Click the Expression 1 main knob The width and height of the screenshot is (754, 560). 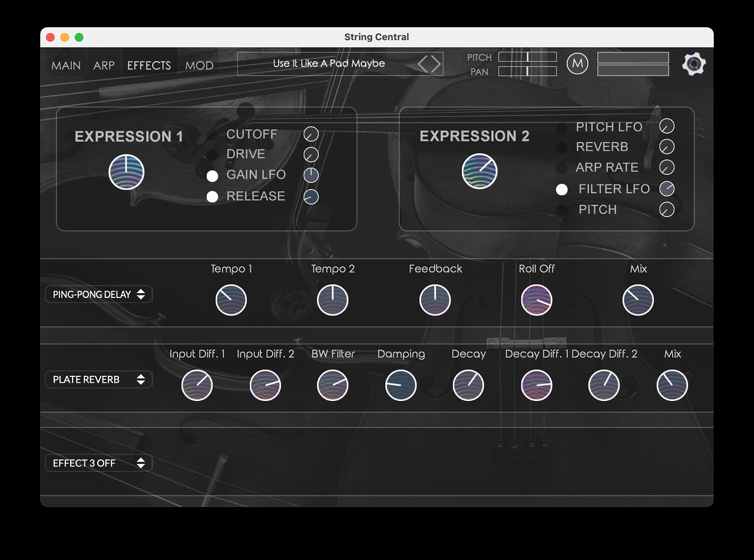click(127, 172)
